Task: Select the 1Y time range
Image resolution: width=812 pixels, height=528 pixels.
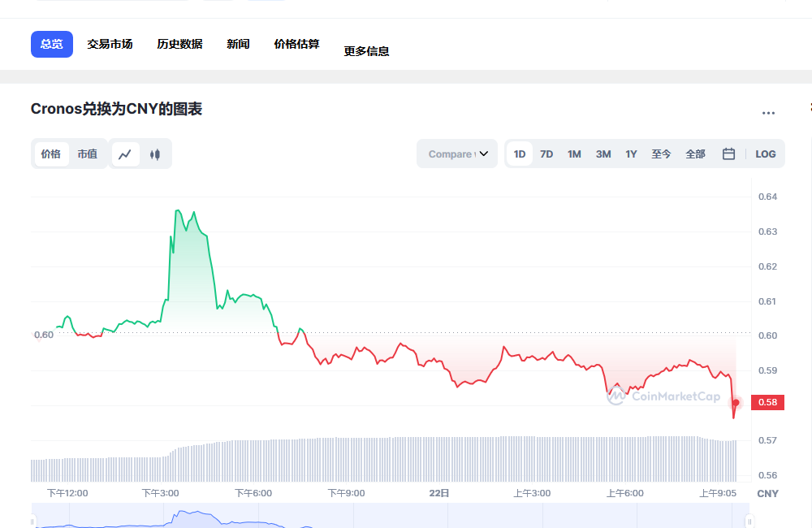Action: pos(631,154)
